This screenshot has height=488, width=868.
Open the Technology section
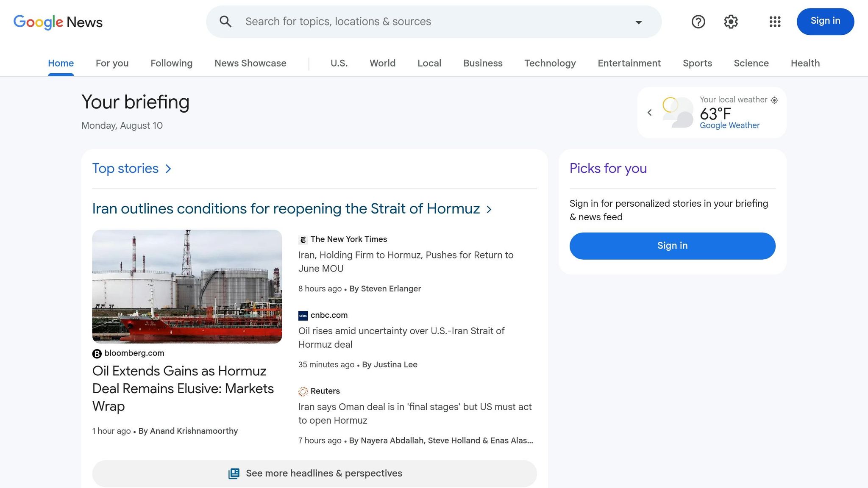(x=550, y=63)
